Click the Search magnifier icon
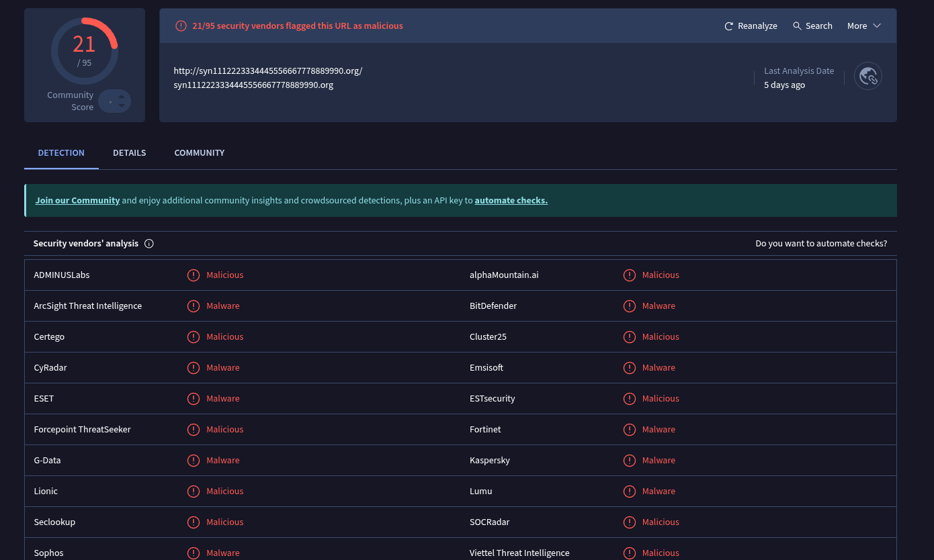Image resolution: width=934 pixels, height=560 pixels. (x=797, y=26)
